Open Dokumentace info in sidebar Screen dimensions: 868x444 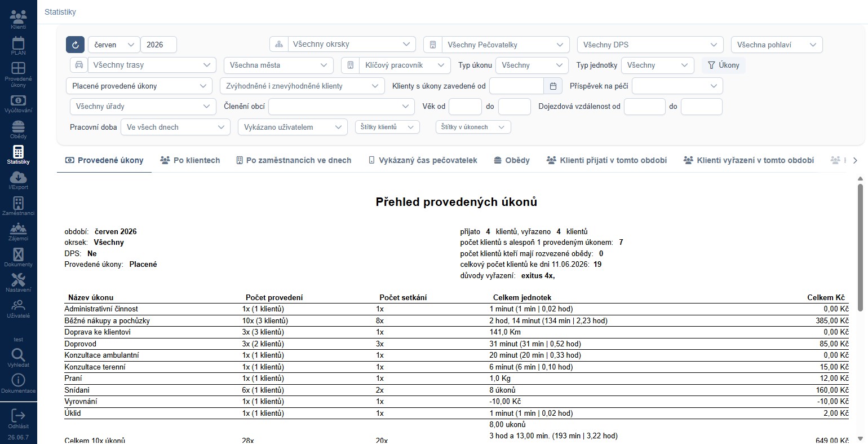coord(18,383)
